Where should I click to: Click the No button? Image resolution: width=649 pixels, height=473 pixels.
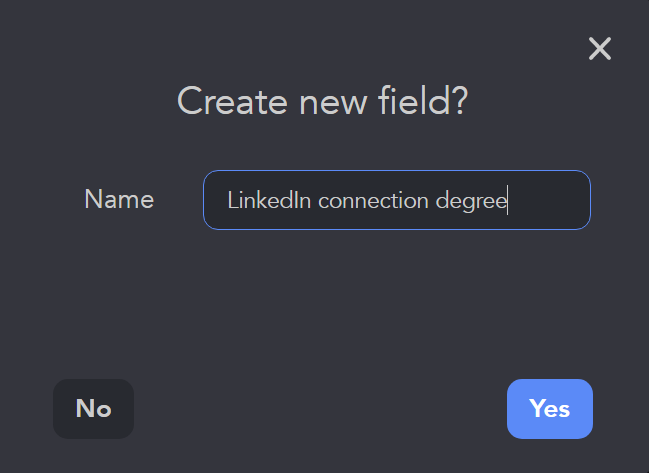coord(93,409)
